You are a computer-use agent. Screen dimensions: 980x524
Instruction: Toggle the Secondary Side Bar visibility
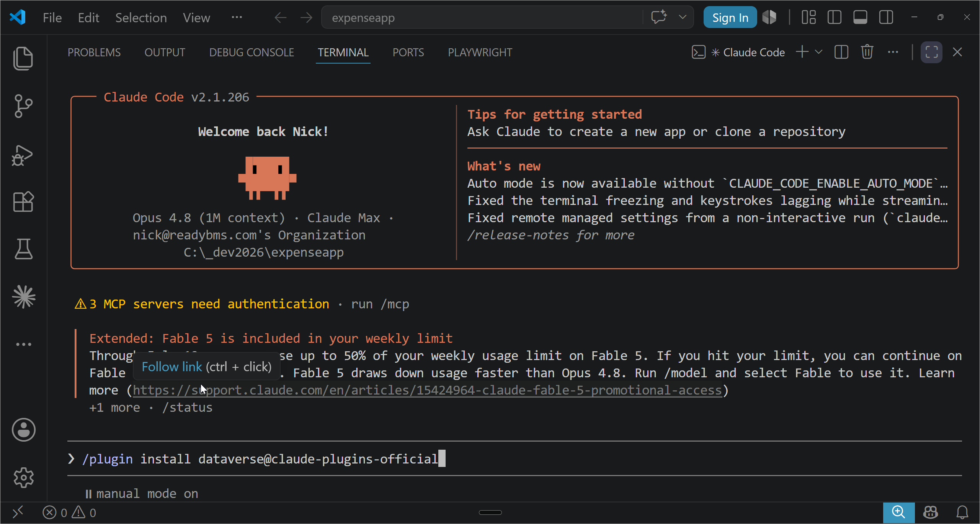click(x=886, y=17)
